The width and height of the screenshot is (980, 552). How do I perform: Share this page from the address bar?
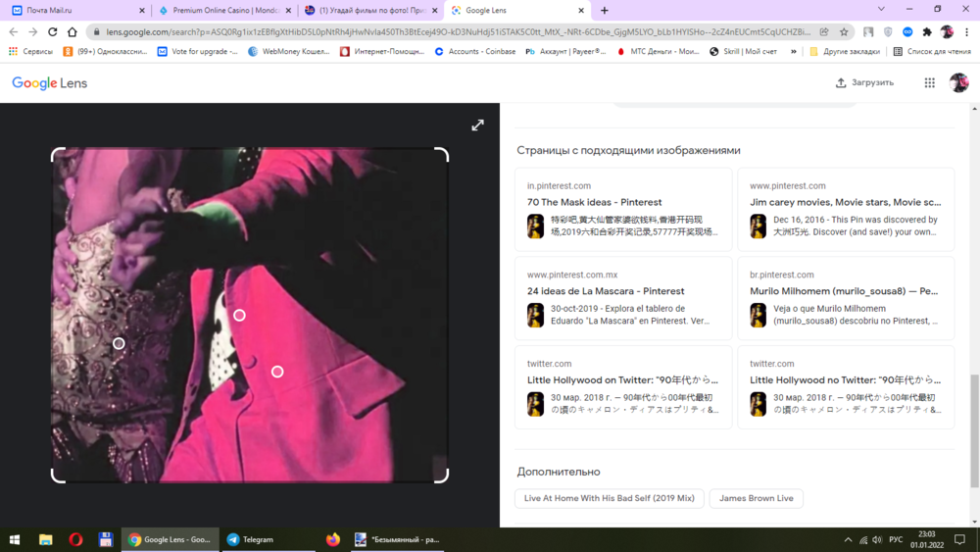coord(824,32)
